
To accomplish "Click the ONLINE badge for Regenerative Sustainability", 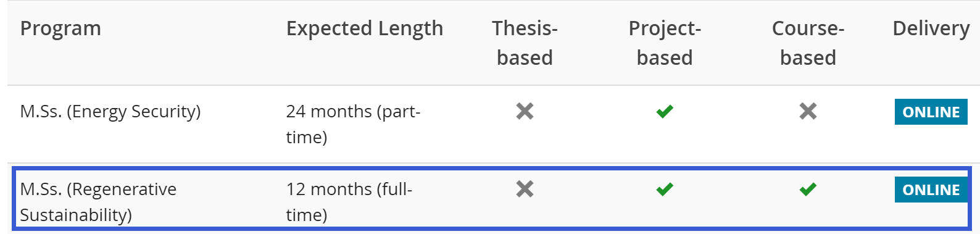I will click(x=931, y=190).
